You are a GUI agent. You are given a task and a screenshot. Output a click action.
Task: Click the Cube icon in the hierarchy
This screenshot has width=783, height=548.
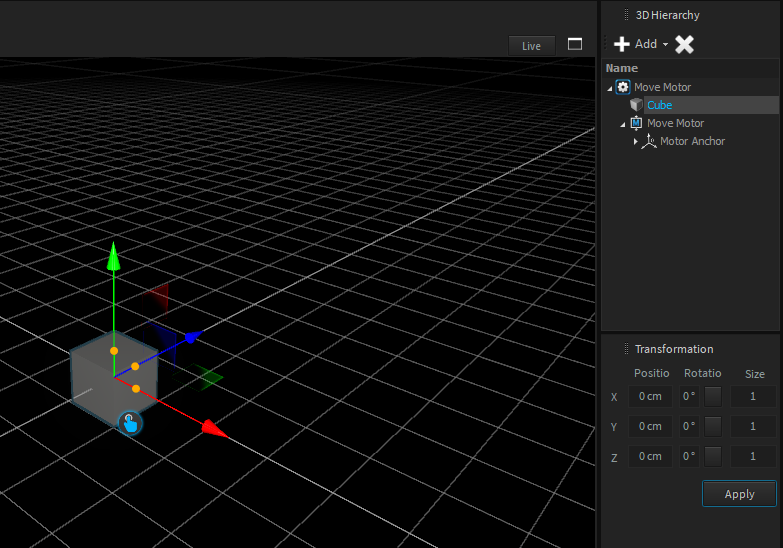636,105
